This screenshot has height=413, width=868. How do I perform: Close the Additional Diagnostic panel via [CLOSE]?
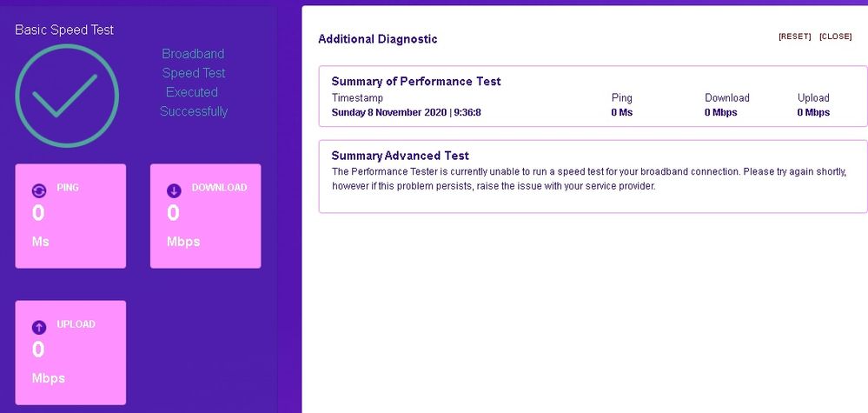click(835, 37)
